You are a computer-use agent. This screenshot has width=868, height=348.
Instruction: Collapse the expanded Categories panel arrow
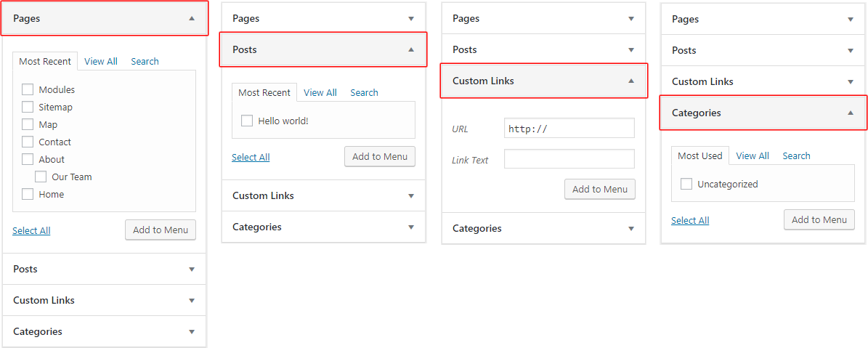(851, 113)
